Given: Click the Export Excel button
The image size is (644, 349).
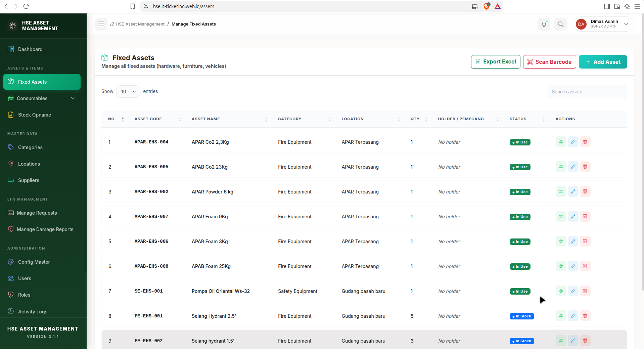Looking at the screenshot, I should pos(496,62).
